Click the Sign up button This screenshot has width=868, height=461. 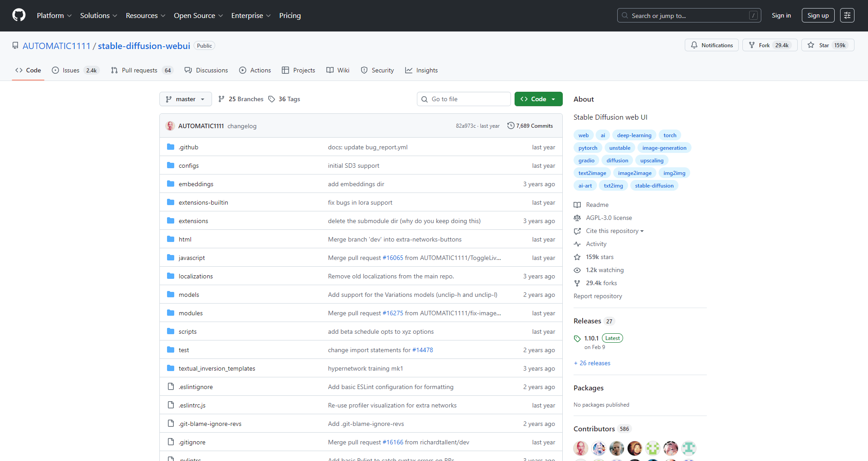pos(818,16)
